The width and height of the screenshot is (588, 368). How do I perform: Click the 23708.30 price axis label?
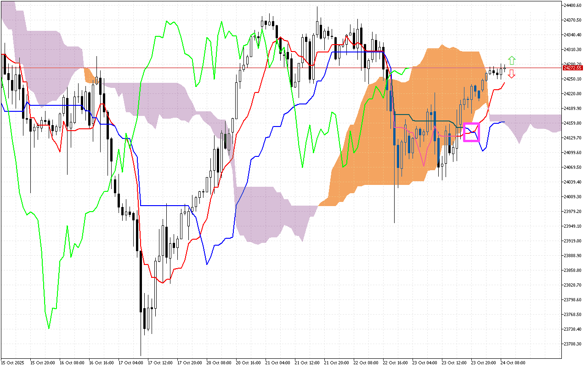[x=572, y=344]
